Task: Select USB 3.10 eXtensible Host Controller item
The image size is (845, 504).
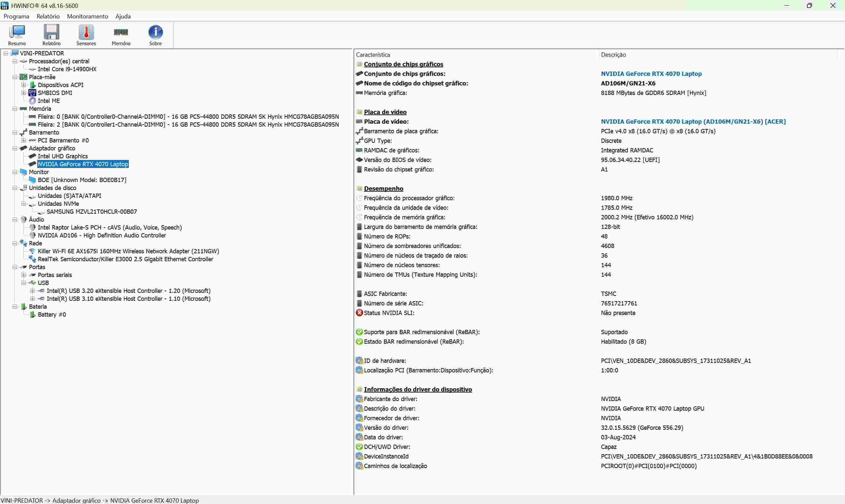Action: (128, 299)
